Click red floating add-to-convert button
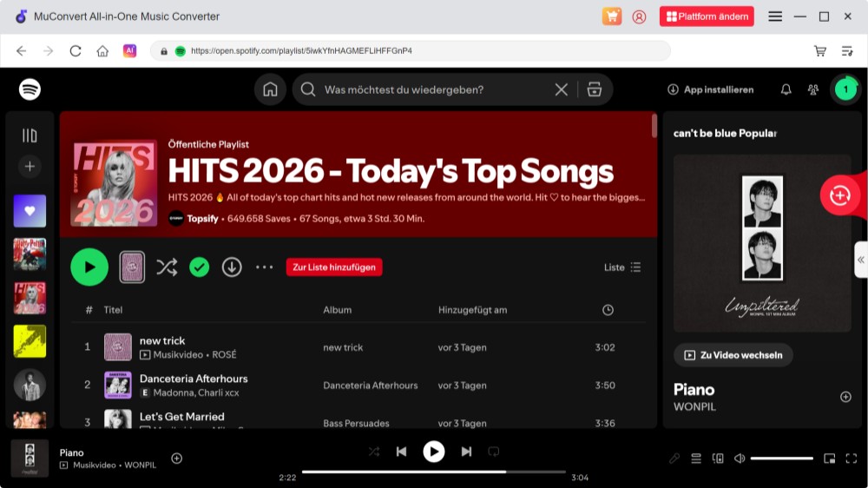 click(x=839, y=195)
